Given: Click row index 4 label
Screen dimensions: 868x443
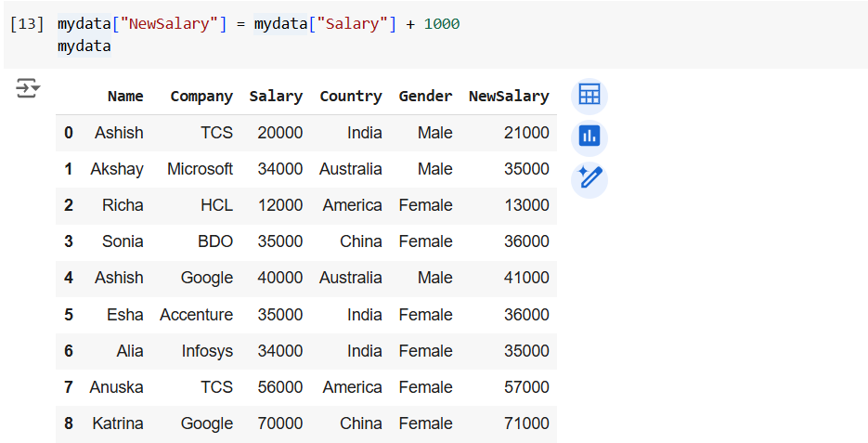Looking at the screenshot, I should pyautogui.click(x=69, y=278).
